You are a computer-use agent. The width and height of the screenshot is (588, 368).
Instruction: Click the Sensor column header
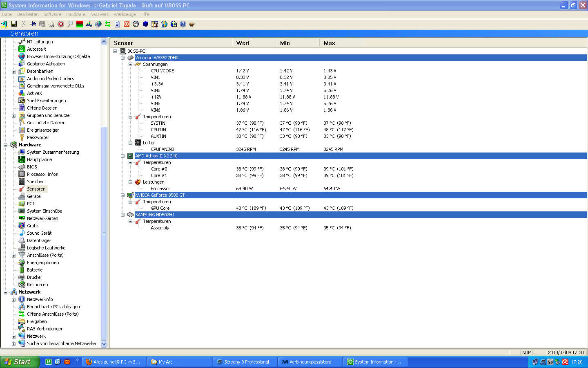171,43
